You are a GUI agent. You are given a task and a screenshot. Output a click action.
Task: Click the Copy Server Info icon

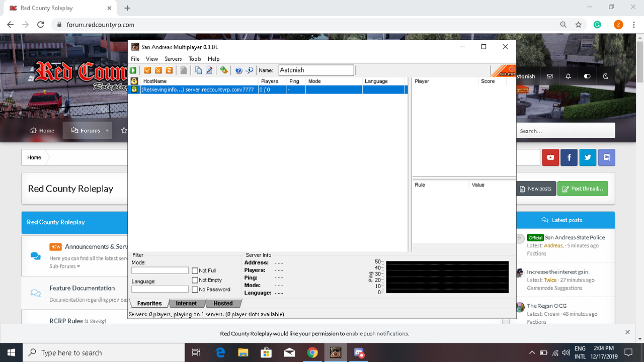click(198, 70)
